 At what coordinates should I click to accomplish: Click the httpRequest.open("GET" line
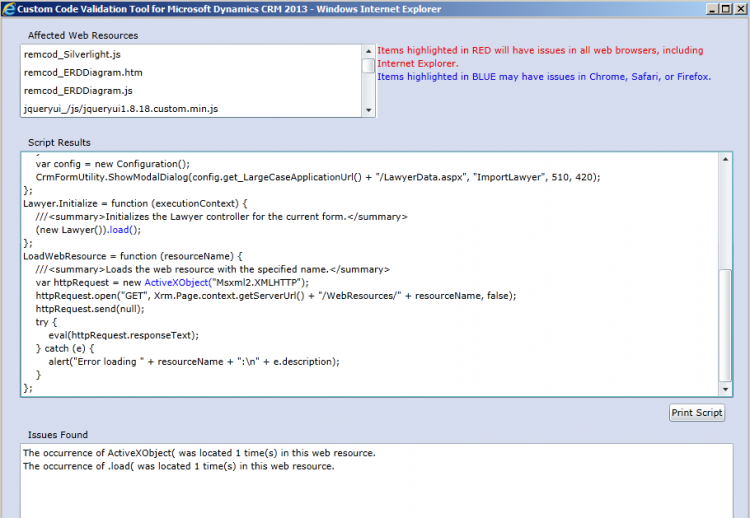[276, 296]
